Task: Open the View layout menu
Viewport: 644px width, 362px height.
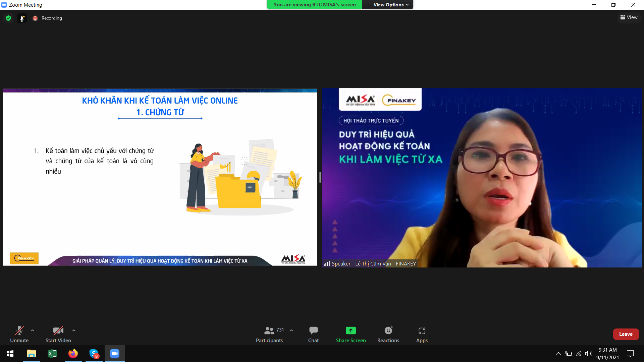Action: pyautogui.click(x=629, y=17)
